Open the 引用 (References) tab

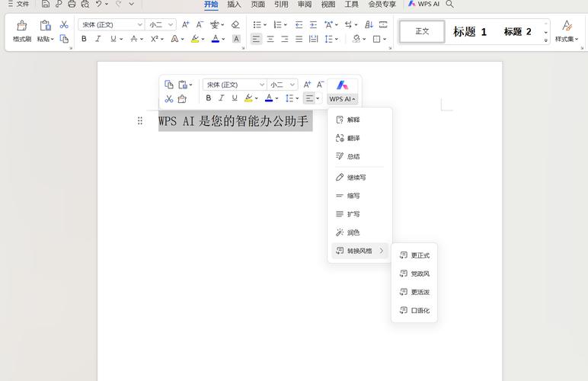(x=281, y=4)
